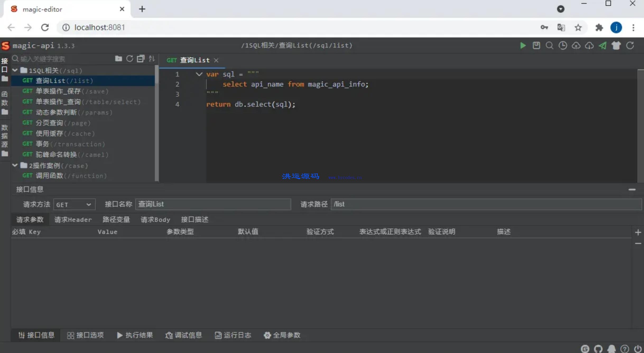Switch to the 请求Header tab
644x353 pixels.
click(x=73, y=219)
